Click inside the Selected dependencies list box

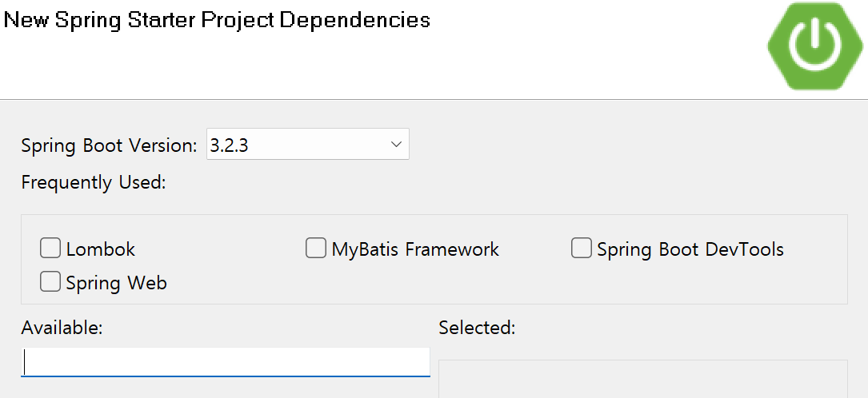(x=642, y=380)
